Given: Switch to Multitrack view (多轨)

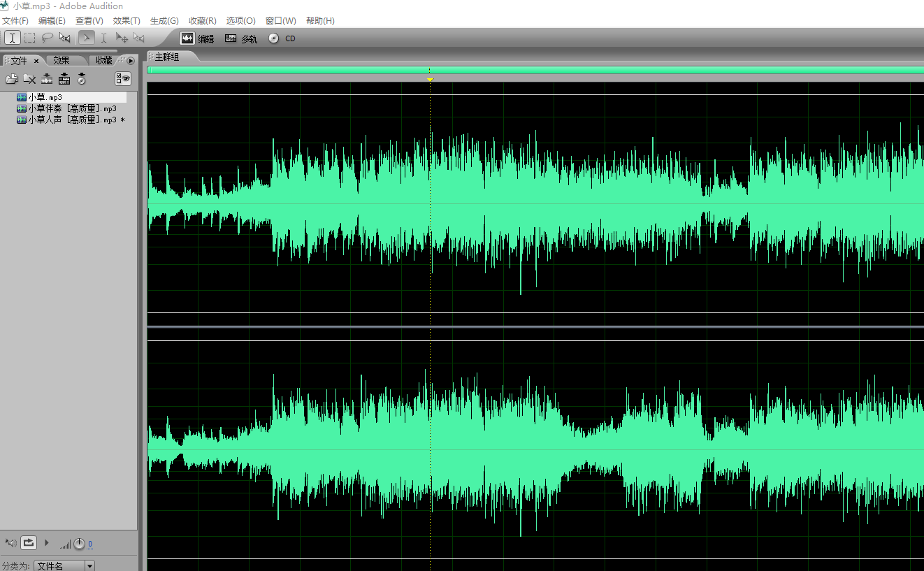Looking at the screenshot, I should tap(241, 38).
